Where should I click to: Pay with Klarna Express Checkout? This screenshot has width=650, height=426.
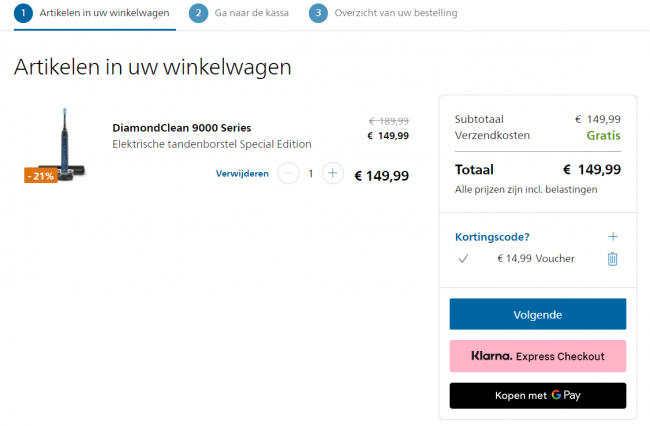click(537, 356)
